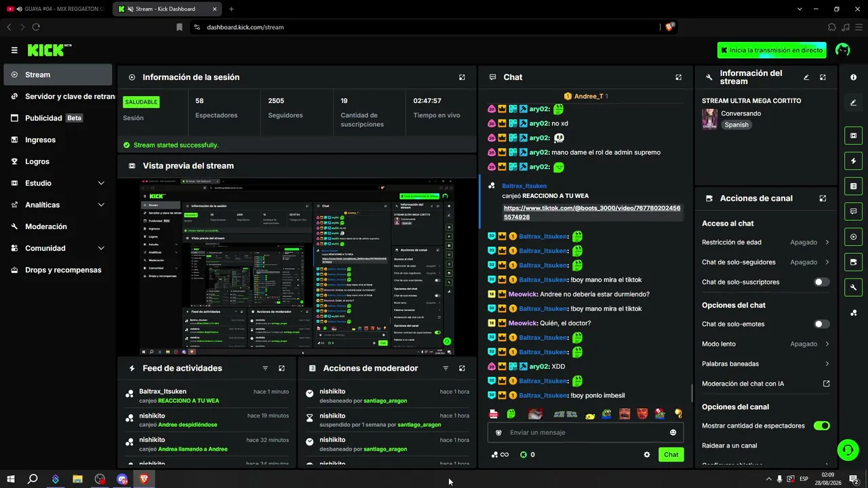Viewport: 868px width, 488px height.
Task: Filter the Acciones de moderador list
Action: [446, 368]
